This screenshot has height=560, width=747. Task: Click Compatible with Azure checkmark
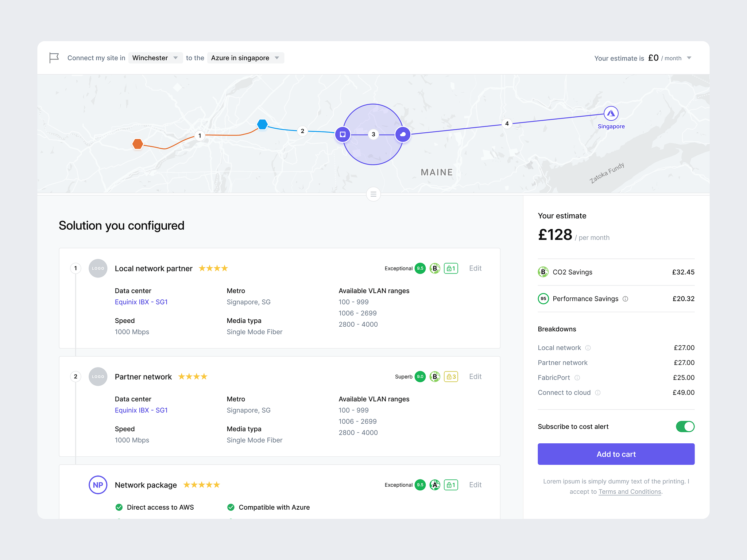(x=231, y=507)
